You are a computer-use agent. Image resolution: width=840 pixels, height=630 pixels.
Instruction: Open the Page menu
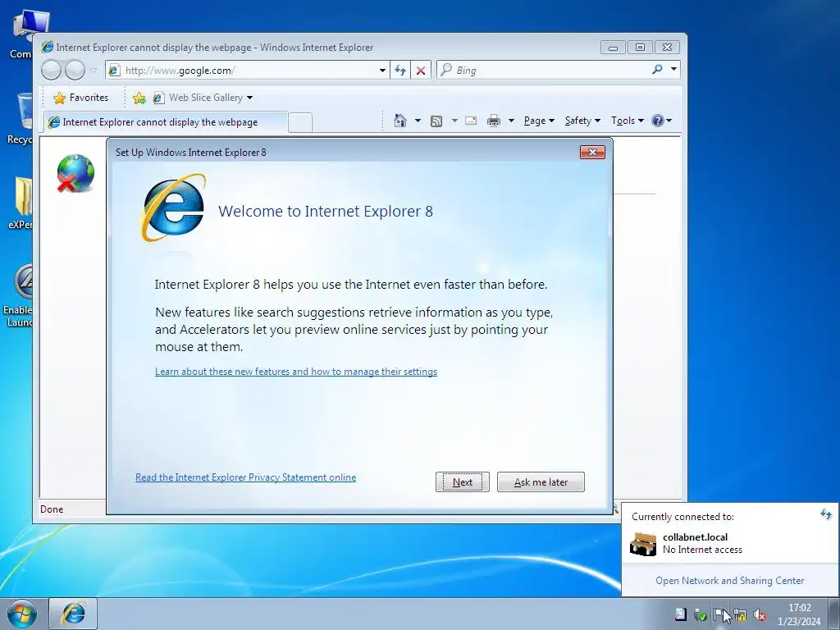[x=539, y=121]
